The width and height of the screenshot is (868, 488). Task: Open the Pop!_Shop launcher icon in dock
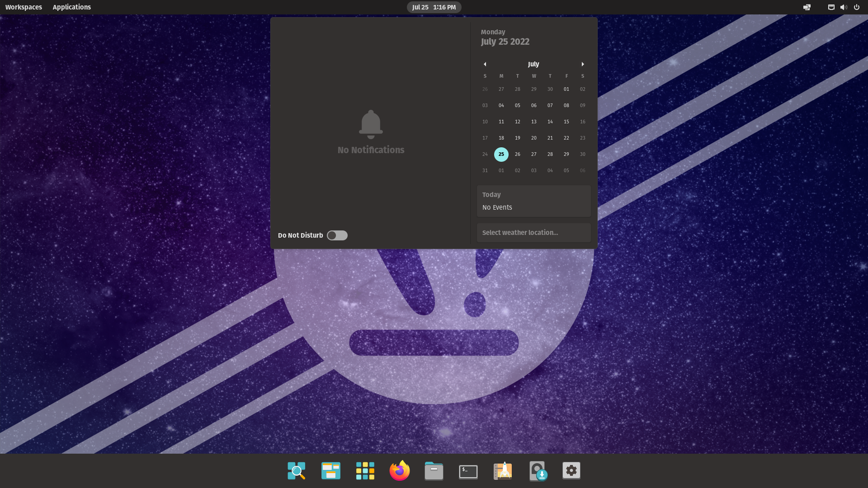[503, 471]
